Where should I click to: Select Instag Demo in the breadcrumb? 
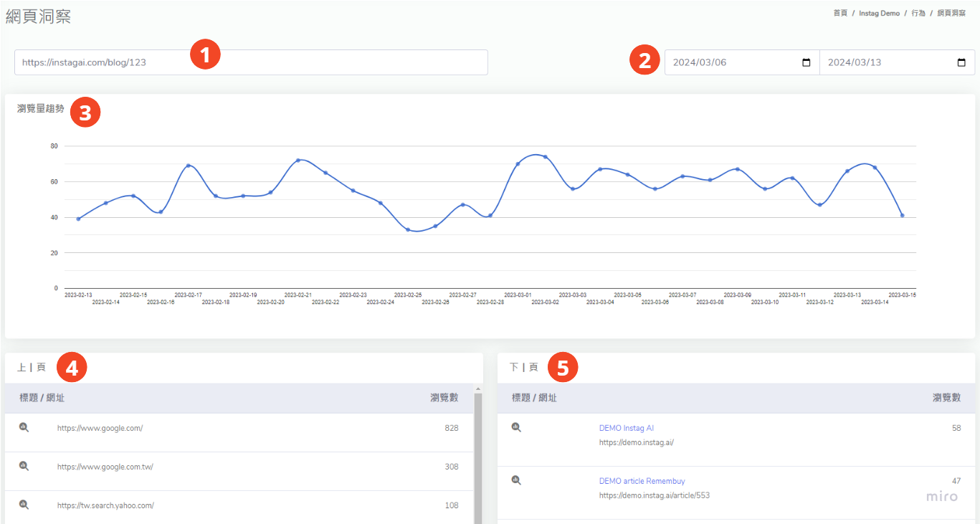pyautogui.click(x=879, y=13)
